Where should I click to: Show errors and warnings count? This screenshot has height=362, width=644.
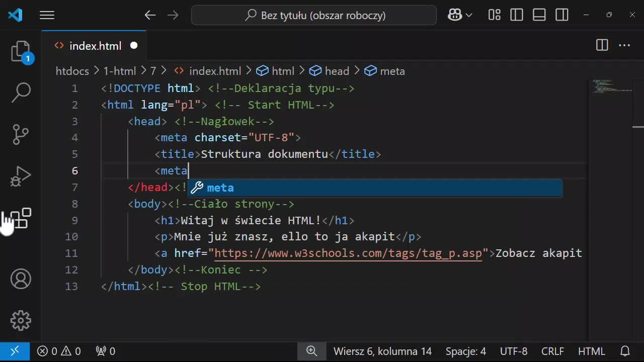pos(59,351)
